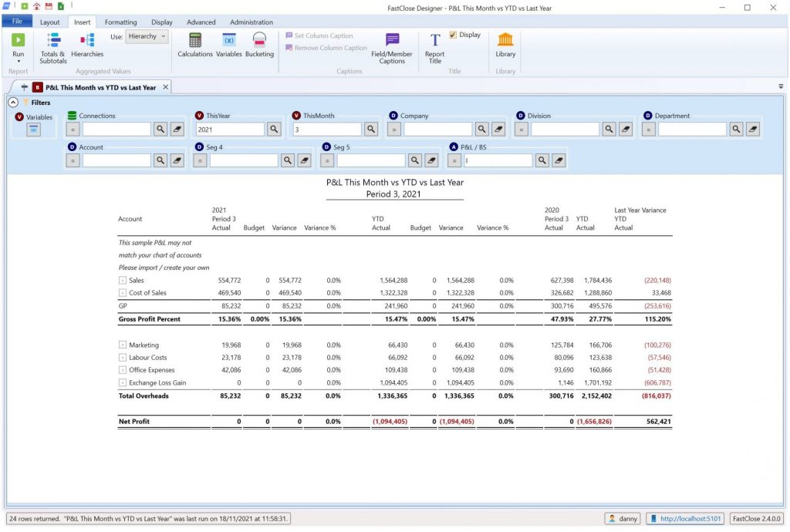Search the Department filter

[736, 130]
